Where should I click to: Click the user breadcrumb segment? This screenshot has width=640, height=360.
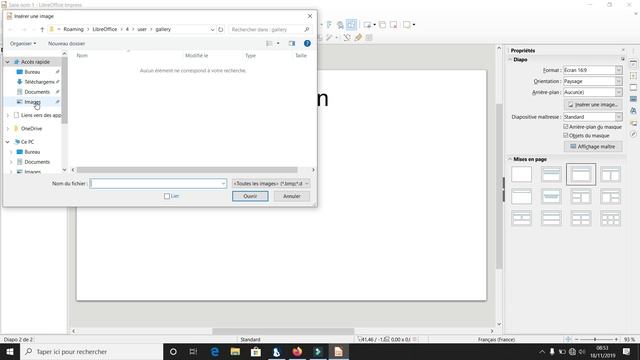(142, 29)
